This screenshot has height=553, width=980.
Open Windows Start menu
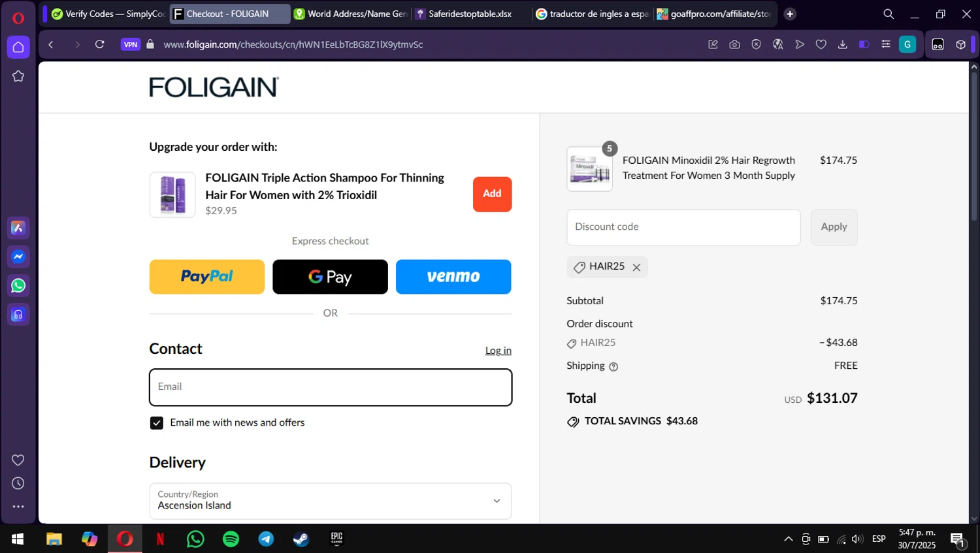tap(18, 539)
